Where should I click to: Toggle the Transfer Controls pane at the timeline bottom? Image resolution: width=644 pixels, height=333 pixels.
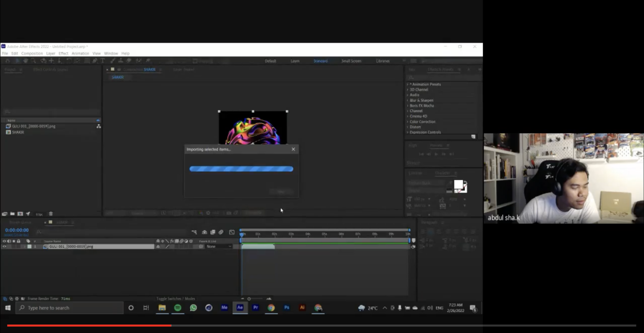[11, 299]
